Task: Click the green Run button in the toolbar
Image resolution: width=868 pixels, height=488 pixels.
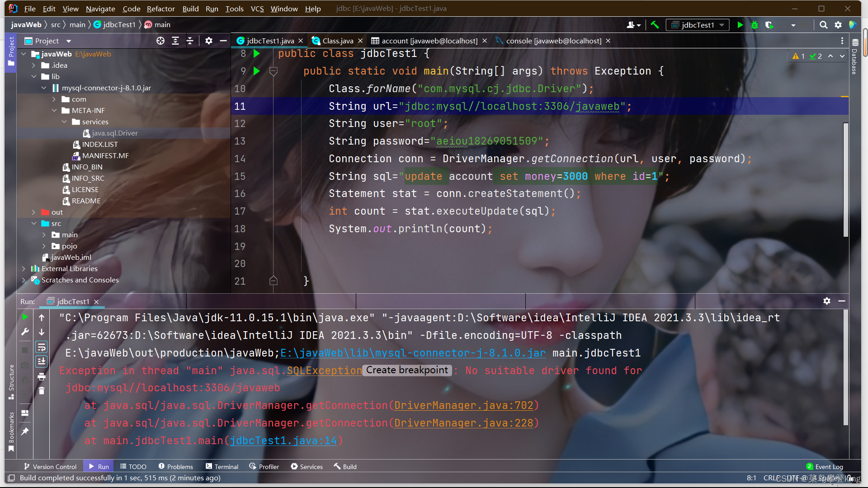Action: pyautogui.click(x=740, y=25)
